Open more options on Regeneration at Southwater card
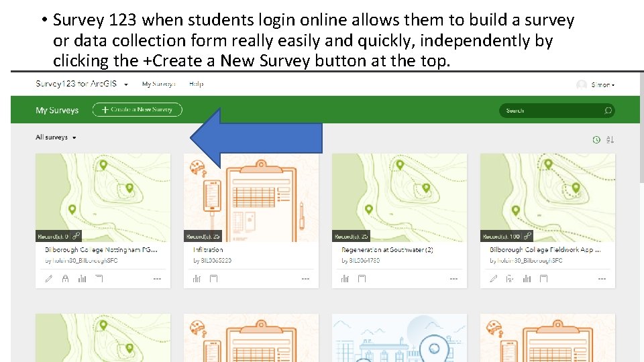 tap(453, 279)
